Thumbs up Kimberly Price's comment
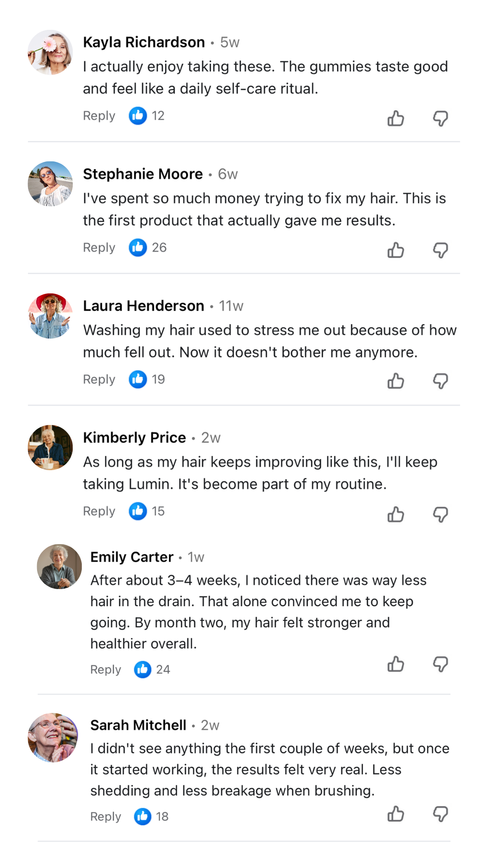The image size is (488, 868). click(395, 514)
